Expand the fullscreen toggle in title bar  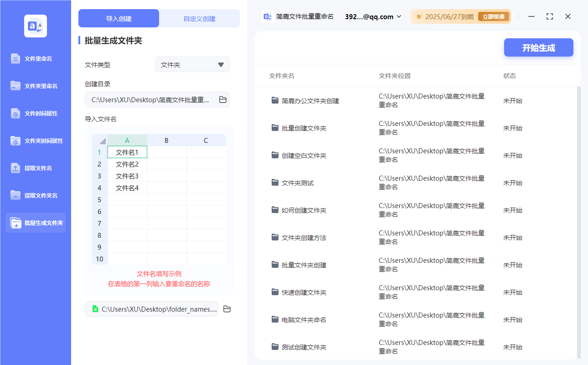[x=549, y=16]
